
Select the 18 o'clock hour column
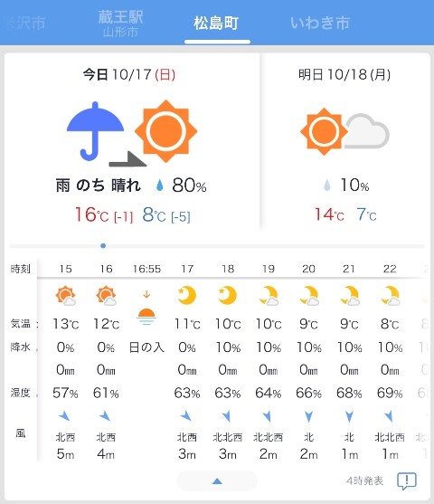(x=228, y=360)
